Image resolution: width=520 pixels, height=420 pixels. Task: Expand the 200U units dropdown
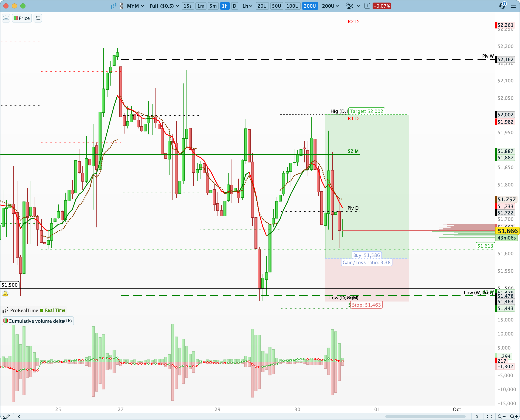click(x=330, y=6)
